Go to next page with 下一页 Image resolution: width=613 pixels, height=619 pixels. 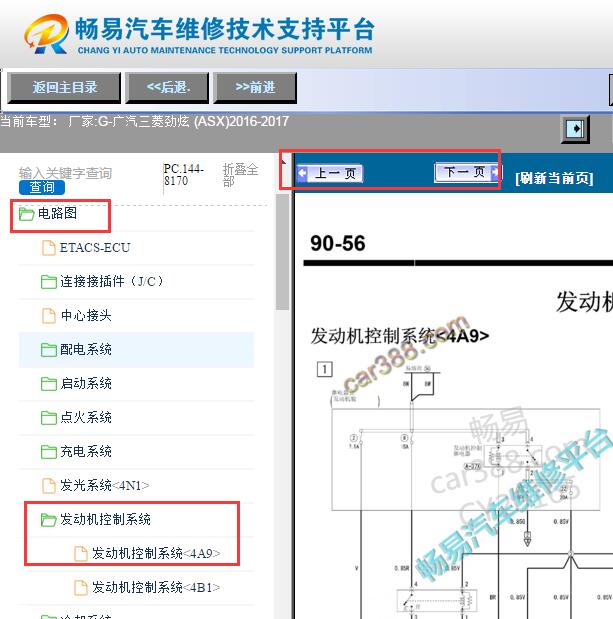pyautogui.click(x=466, y=172)
